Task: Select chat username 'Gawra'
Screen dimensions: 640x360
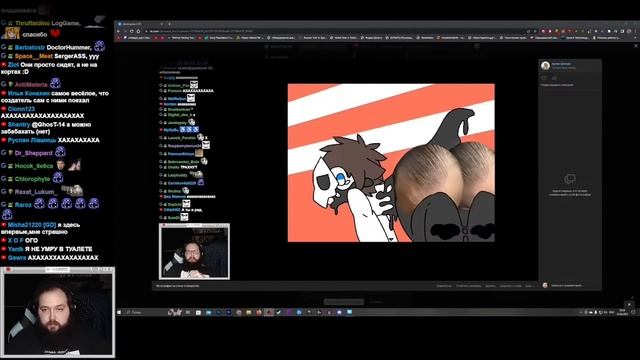Action: (x=17, y=258)
